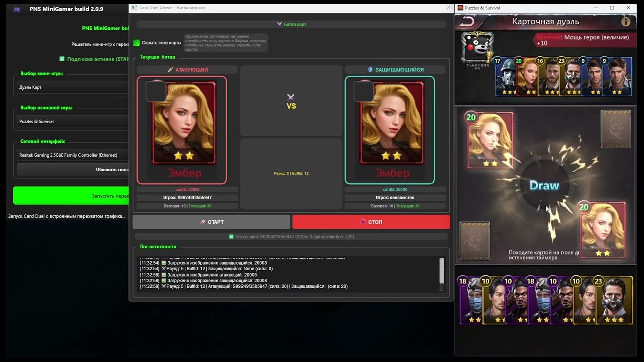Click the Примечание note beside hide-power toggle
Image resolution: width=644 pixels, height=362 pixels.
pos(225,43)
